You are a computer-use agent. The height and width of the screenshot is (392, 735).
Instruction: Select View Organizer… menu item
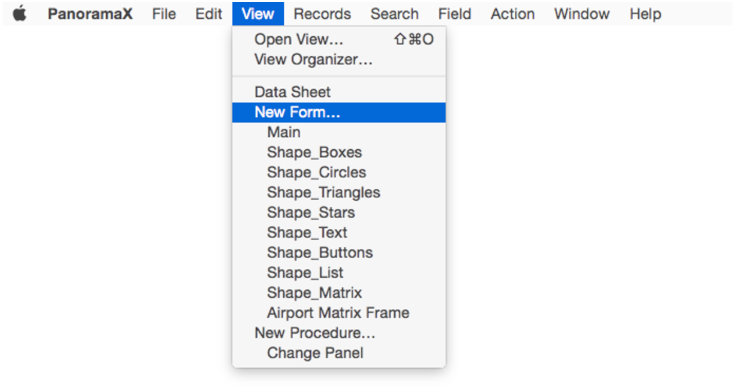click(x=339, y=60)
